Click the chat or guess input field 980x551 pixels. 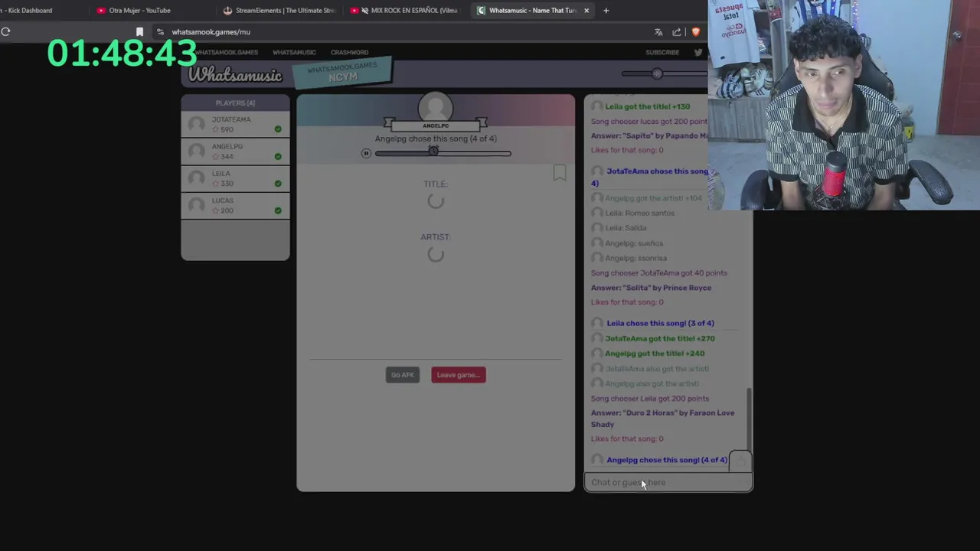pos(668,483)
